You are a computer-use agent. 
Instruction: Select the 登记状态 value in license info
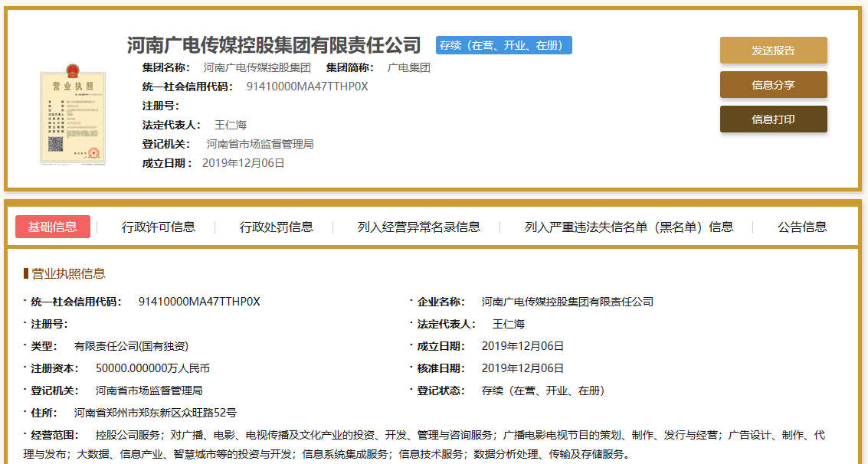pyautogui.click(x=543, y=390)
